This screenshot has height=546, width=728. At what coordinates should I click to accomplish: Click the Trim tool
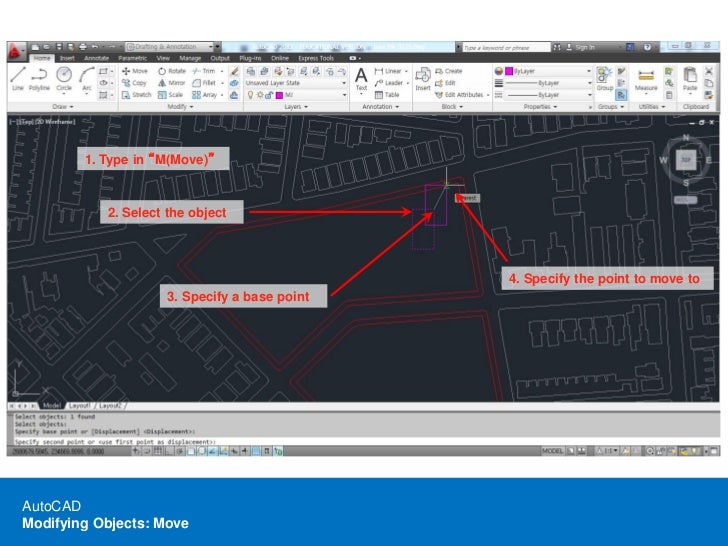[204, 71]
